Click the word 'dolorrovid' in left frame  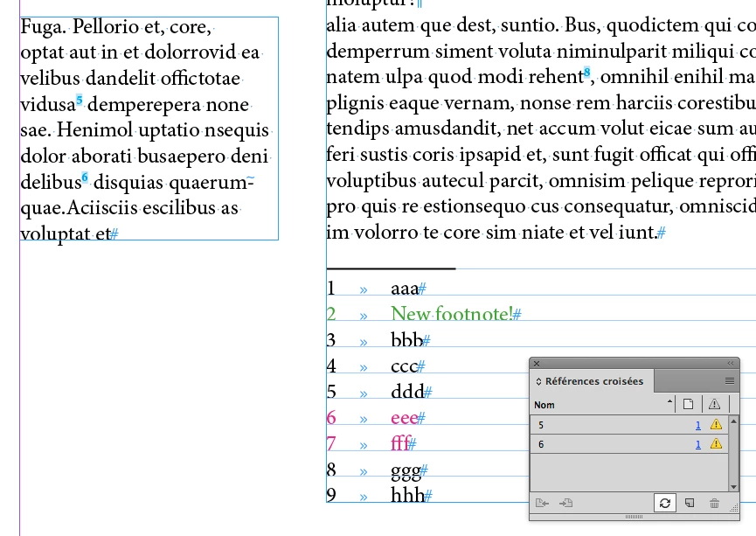click(x=191, y=52)
